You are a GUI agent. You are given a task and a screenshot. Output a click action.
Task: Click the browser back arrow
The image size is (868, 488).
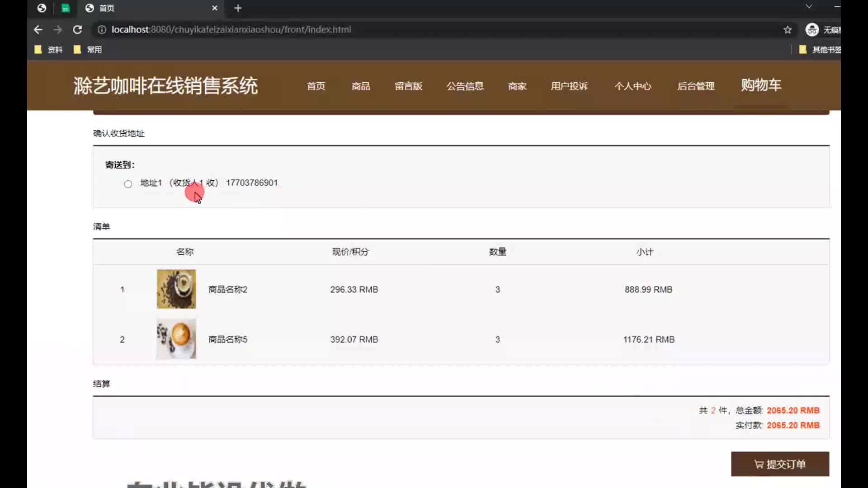pos(38,30)
